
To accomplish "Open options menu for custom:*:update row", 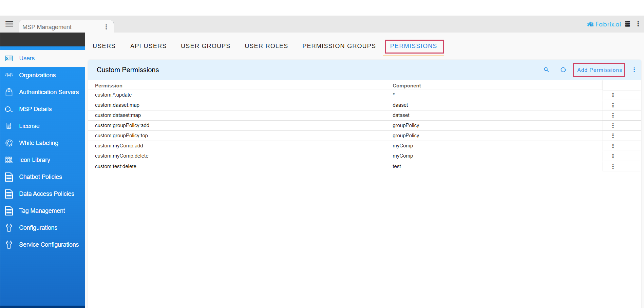I will coord(613,95).
